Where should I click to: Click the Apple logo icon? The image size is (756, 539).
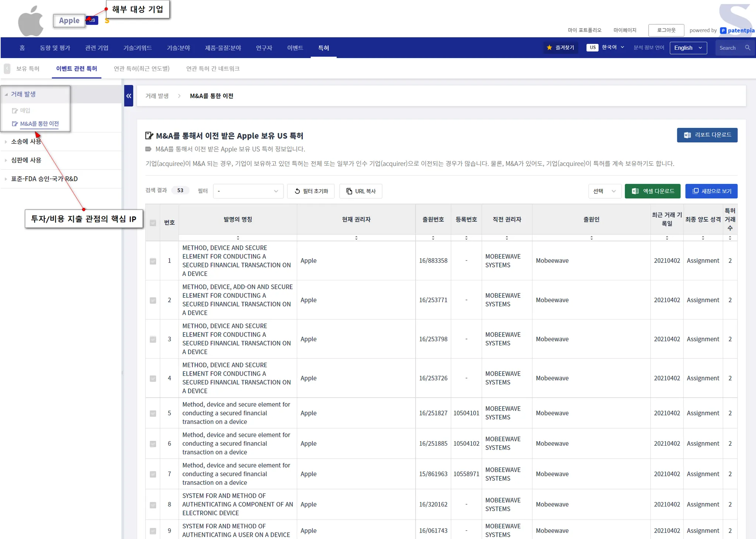[x=31, y=21]
